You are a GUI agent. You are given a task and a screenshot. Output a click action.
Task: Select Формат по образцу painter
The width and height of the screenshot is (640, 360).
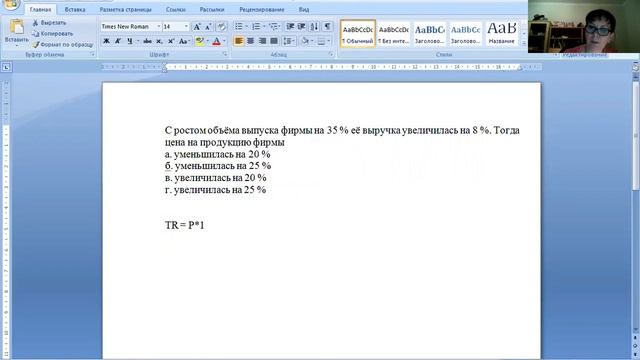coord(63,44)
